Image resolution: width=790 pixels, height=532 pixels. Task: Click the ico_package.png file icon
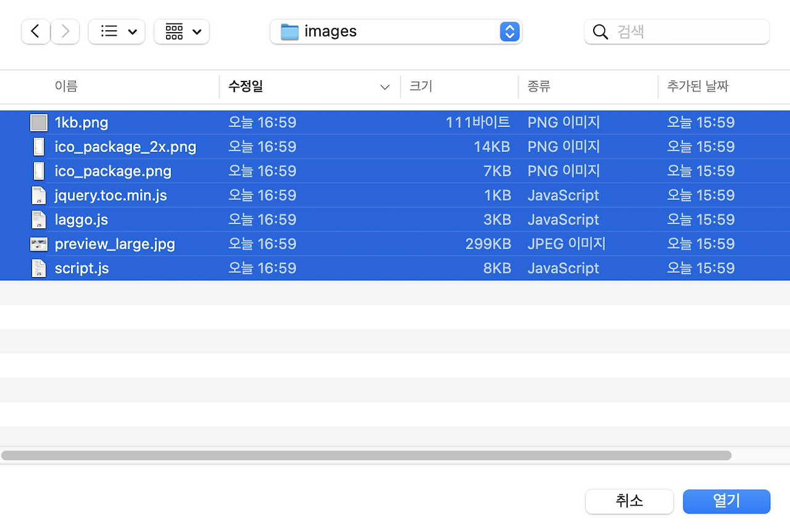(38, 170)
